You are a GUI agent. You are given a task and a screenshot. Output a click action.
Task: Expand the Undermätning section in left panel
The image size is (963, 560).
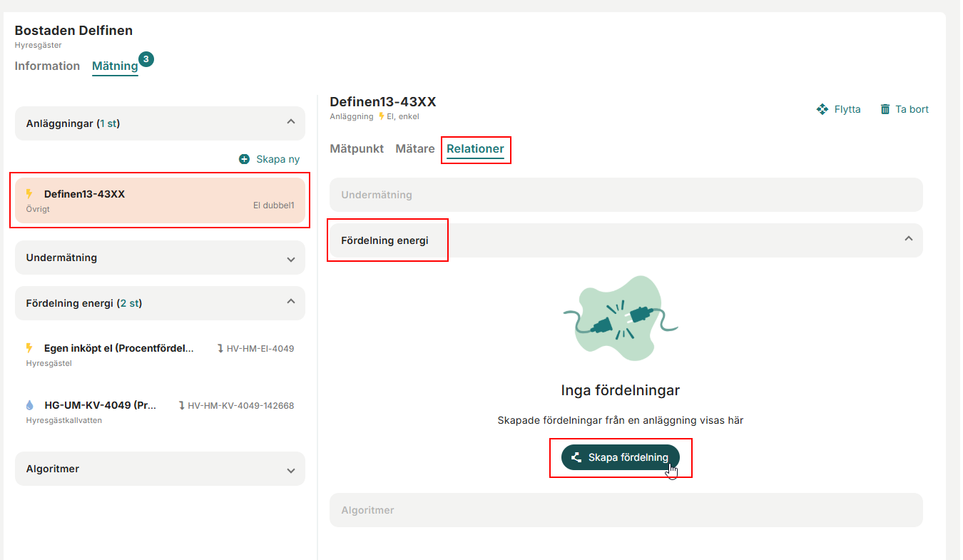tap(290, 258)
